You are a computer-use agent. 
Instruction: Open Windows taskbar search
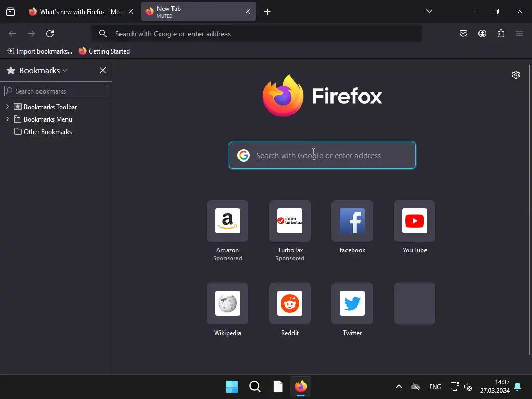pos(255,387)
